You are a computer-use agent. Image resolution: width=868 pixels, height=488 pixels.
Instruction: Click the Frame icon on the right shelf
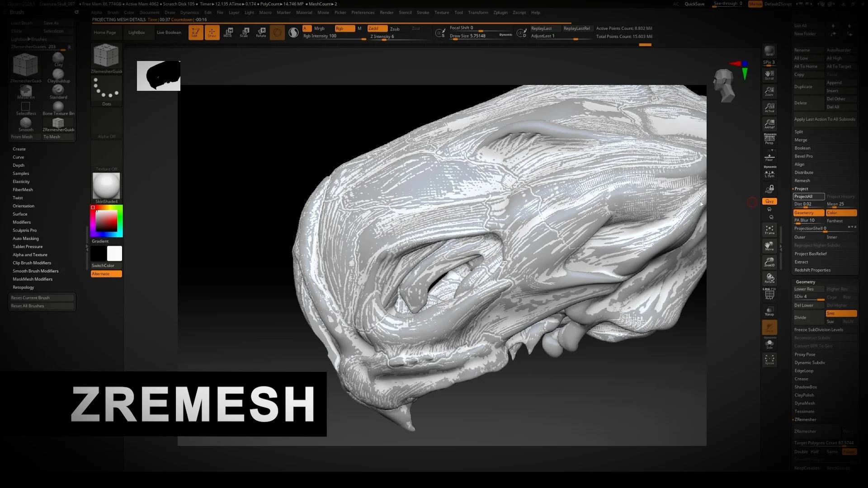pyautogui.click(x=769, y=230)
